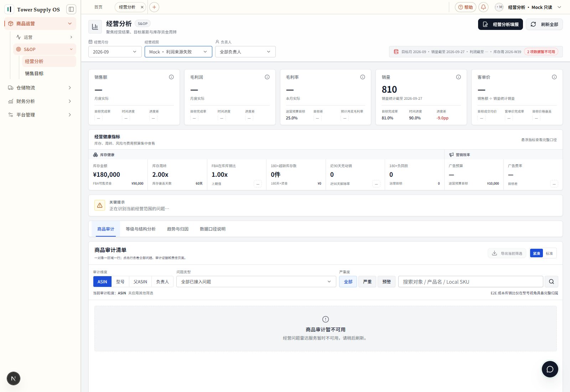Click 导出当前筛选 export button
This screenshot has width=570, height=392.
coord(507,253)
